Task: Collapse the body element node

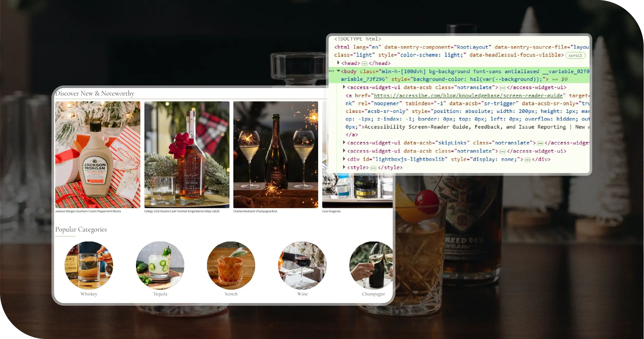Action: [338, 71]
